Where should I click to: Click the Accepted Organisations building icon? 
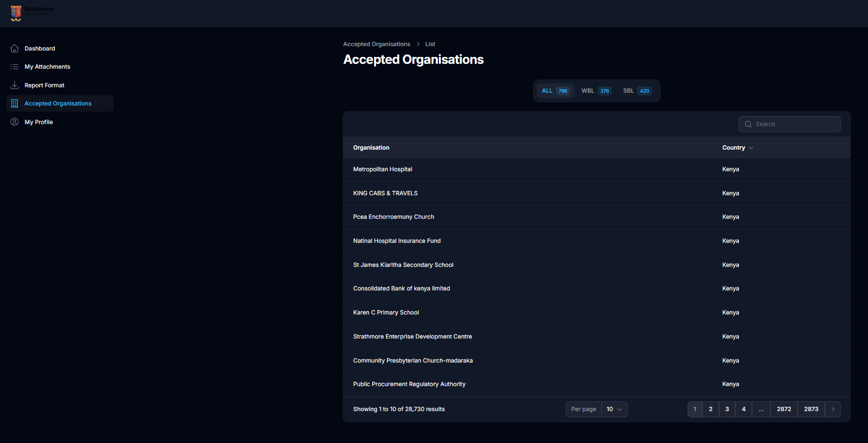(x=15, y=104)
